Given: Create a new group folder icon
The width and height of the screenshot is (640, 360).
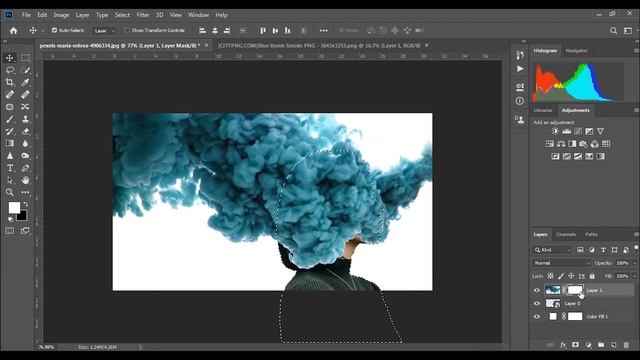Looking at the screenshot, I should click(x=601, y=345).
